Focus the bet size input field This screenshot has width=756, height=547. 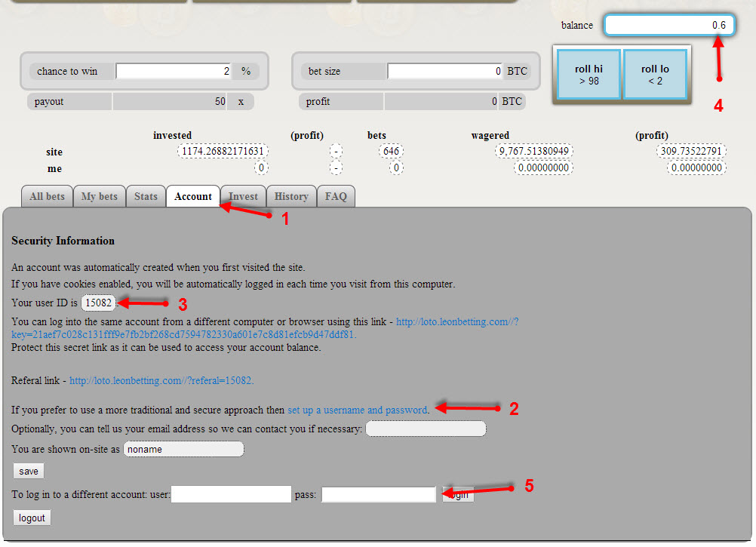pyautogui.click(x=445, y=71)
